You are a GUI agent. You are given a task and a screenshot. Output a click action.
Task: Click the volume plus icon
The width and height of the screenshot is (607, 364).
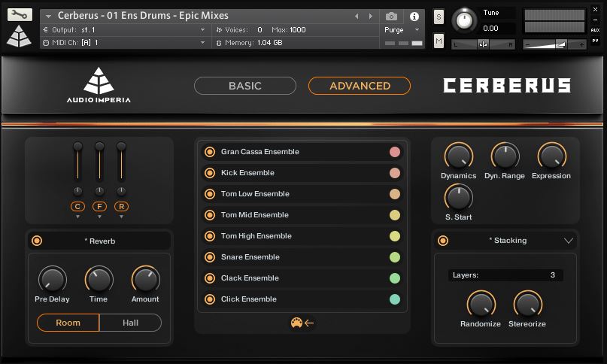click(x=581, y=45)
